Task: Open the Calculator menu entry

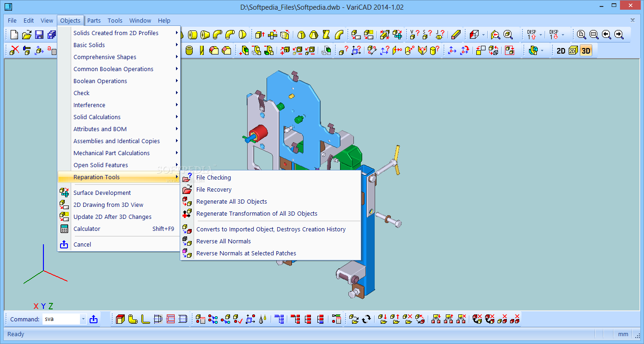Action: point(119,229)
